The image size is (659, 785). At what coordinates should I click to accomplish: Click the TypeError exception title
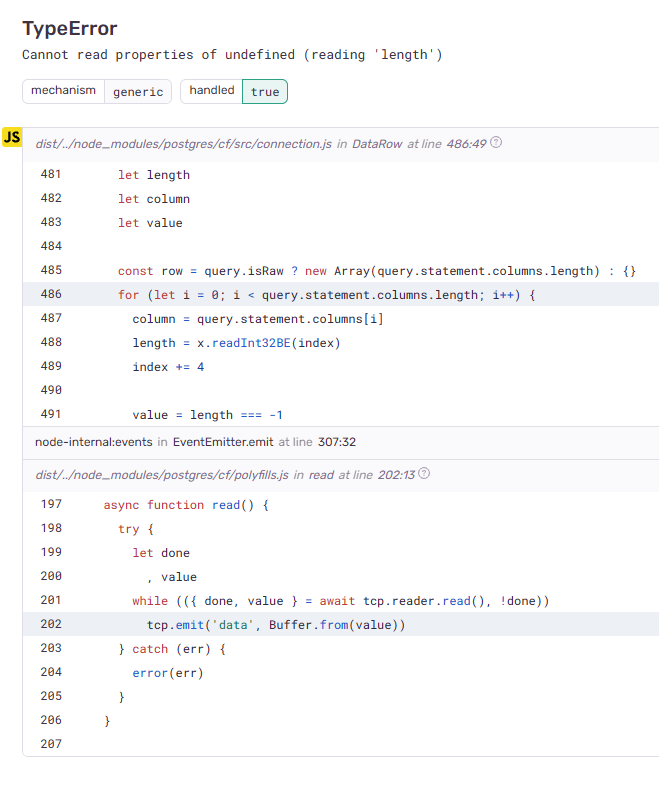(70, 29)
